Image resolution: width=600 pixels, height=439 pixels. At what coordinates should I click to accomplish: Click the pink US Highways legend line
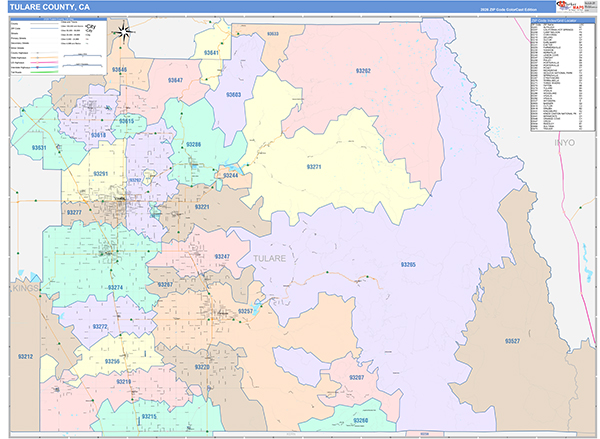45,62
